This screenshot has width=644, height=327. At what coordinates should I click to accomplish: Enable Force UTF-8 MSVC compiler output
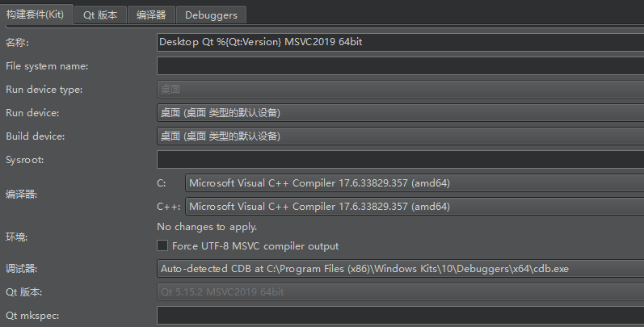tap(162, 245)
